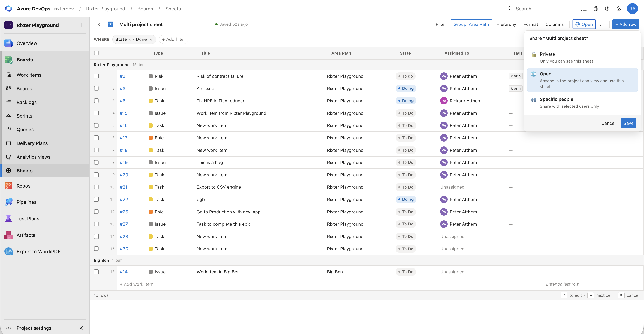Click + Add work item row

(137, 284)
